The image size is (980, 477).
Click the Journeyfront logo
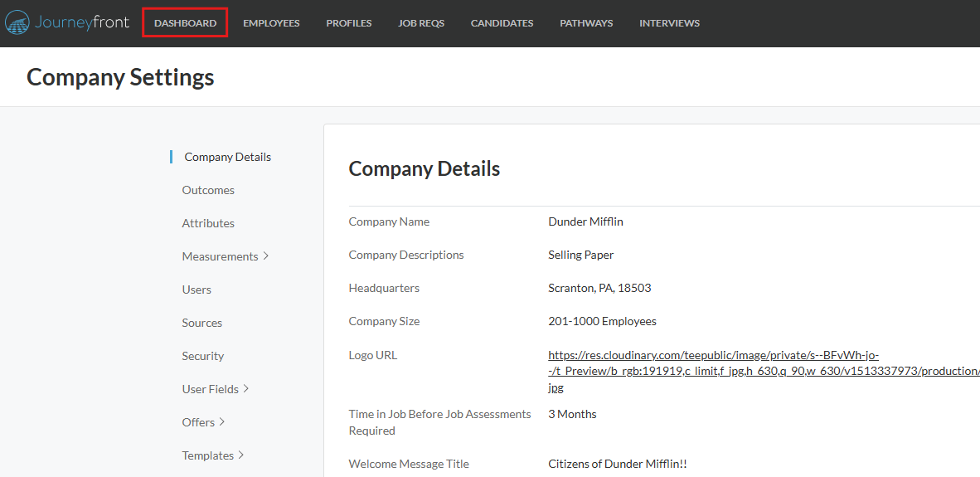click(x=67, y=23)
